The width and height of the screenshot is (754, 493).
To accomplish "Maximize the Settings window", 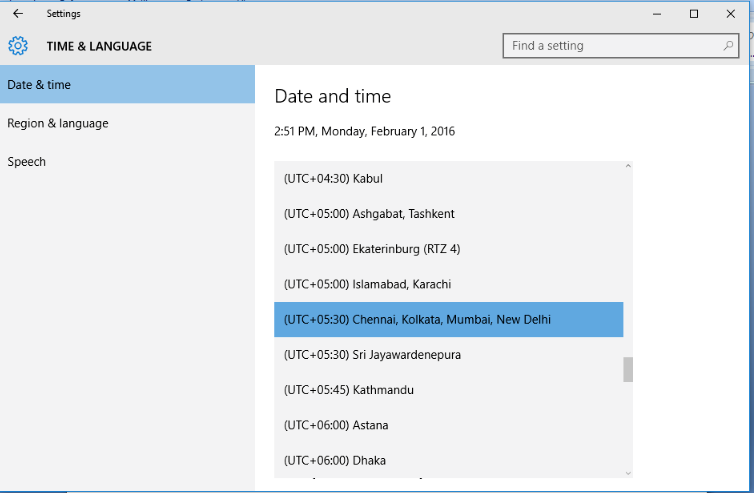I will pos(694,14).
